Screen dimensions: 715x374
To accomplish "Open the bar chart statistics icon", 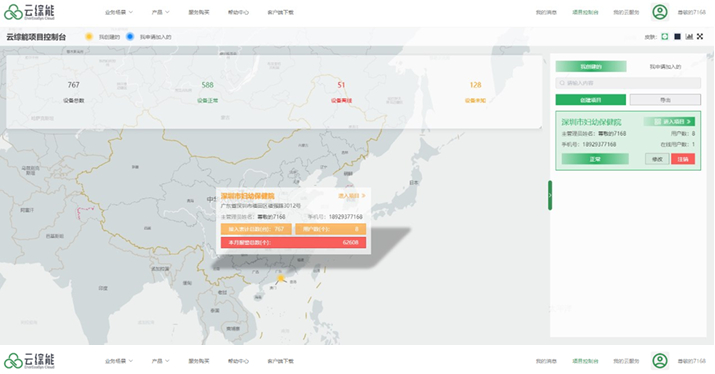I will (x=689, y=36).
